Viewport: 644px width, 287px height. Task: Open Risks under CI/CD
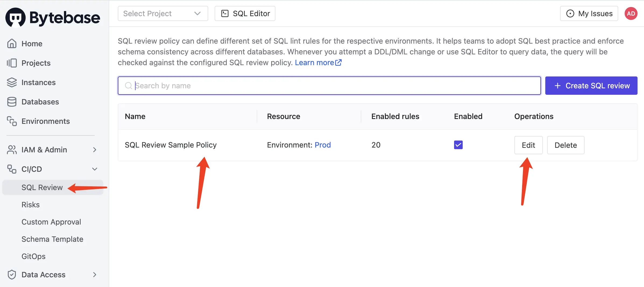(x=31, y=205)
